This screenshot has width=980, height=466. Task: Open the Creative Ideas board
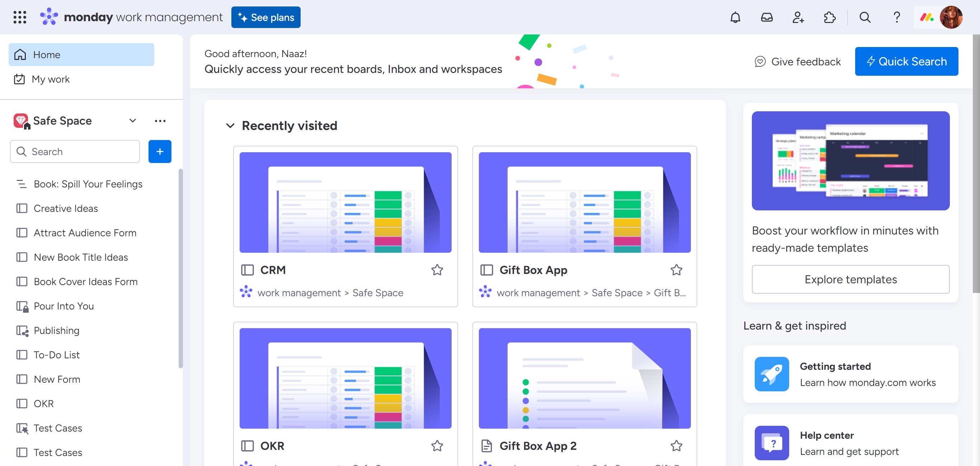(66, 208)
